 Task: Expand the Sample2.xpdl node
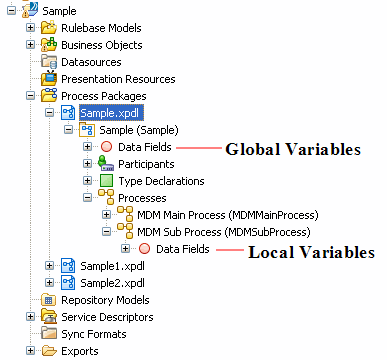pyautogui.click(x=49, y=283)
